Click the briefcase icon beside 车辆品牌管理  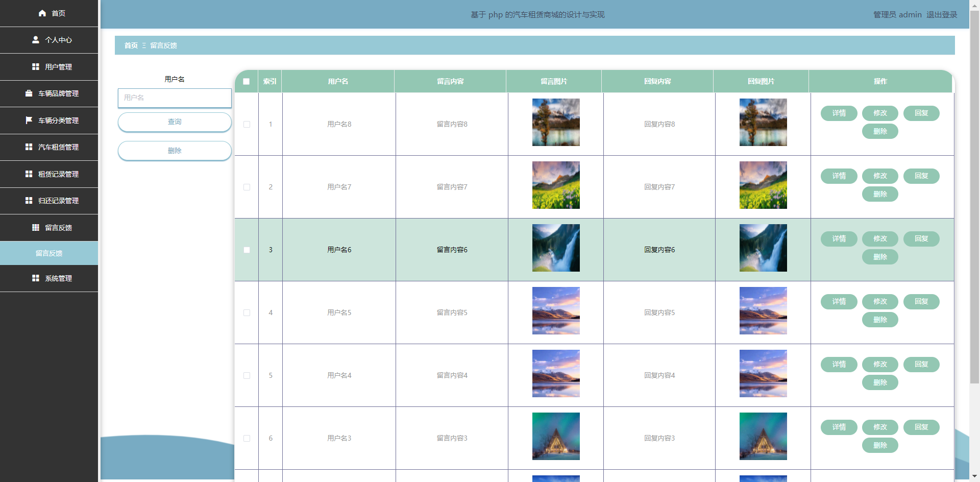29,93
